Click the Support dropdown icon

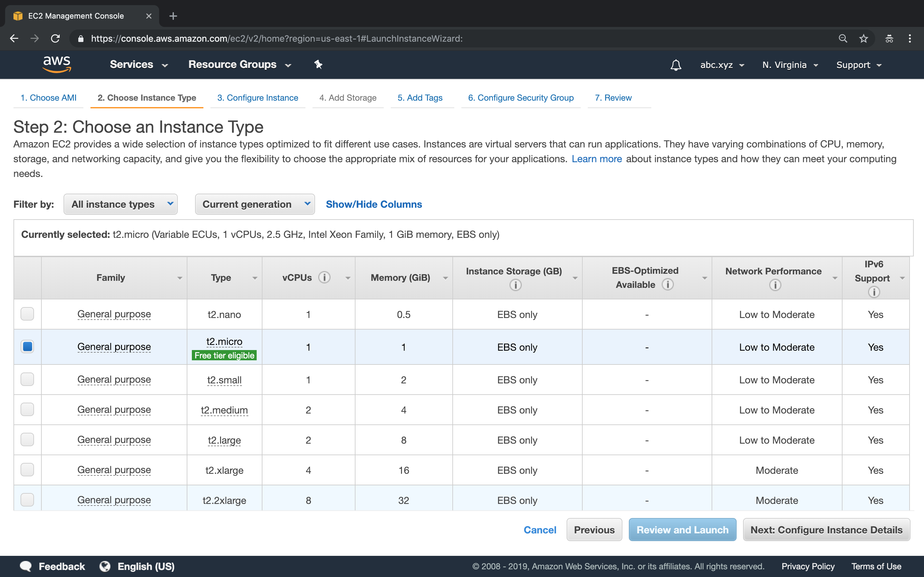coord(879,64)
